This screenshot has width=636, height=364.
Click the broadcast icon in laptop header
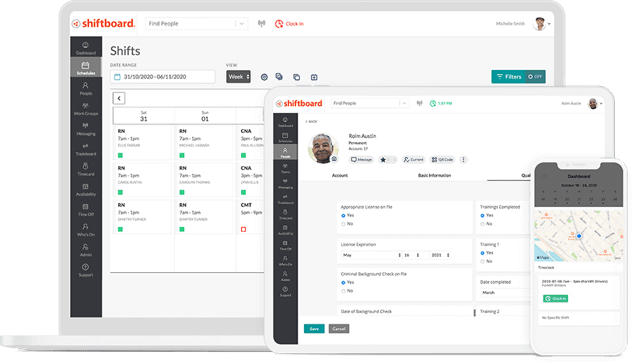(x=261, y=23)
